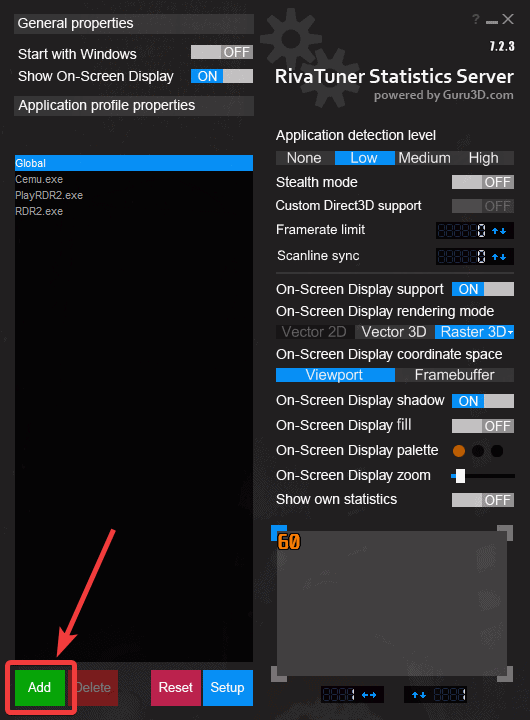Select RDR2.exe profile

point(134,211)
